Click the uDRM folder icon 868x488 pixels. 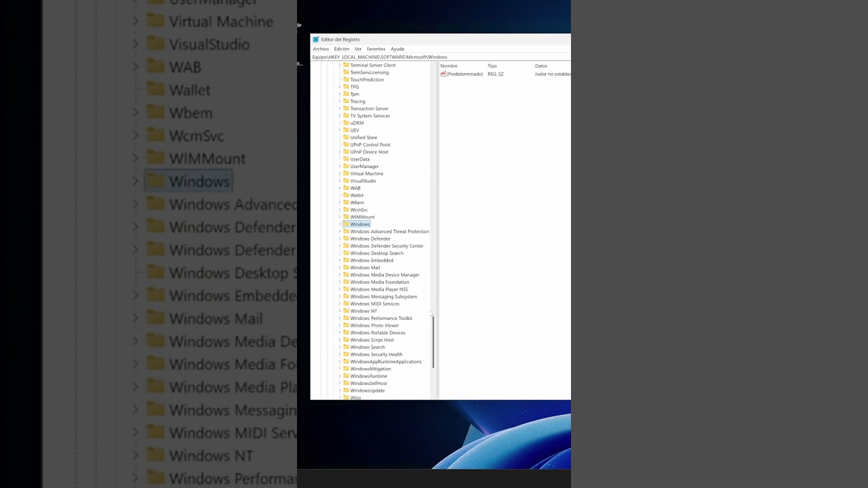coord(346,123)
